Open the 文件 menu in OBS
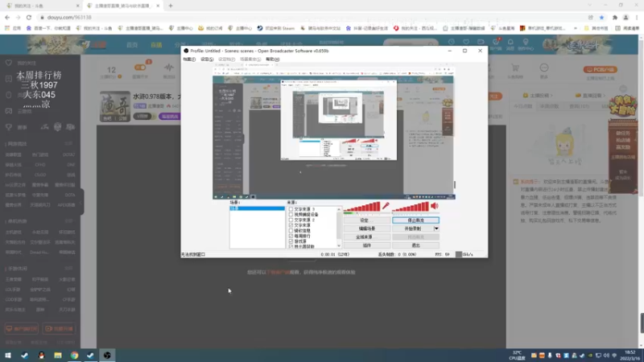Viewport: 644px width, 362px height. [189, 59]
